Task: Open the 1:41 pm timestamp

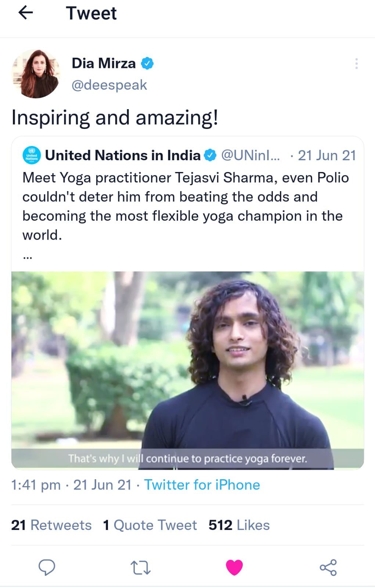Action: (36, 485)
